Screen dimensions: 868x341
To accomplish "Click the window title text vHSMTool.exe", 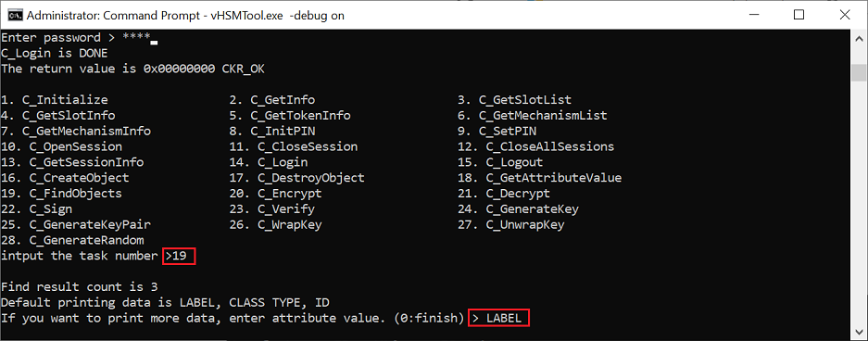I will [x=248, y=16].
